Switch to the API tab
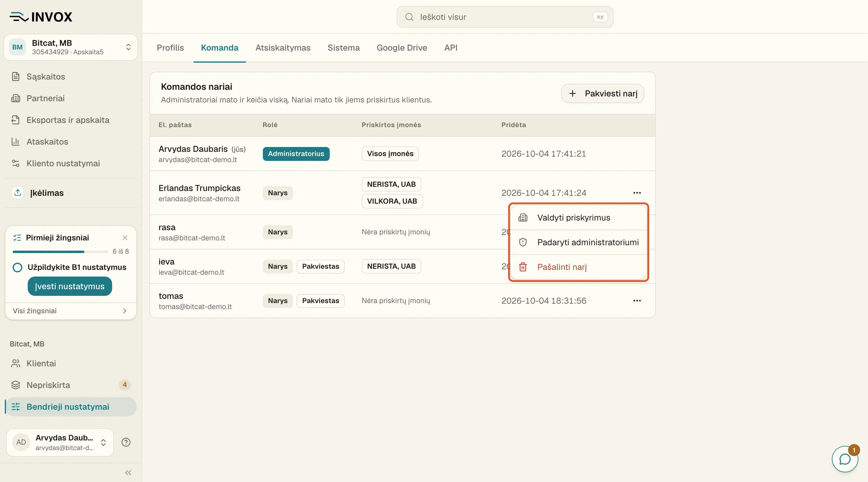The image size is (868, 482). point(451,48)
